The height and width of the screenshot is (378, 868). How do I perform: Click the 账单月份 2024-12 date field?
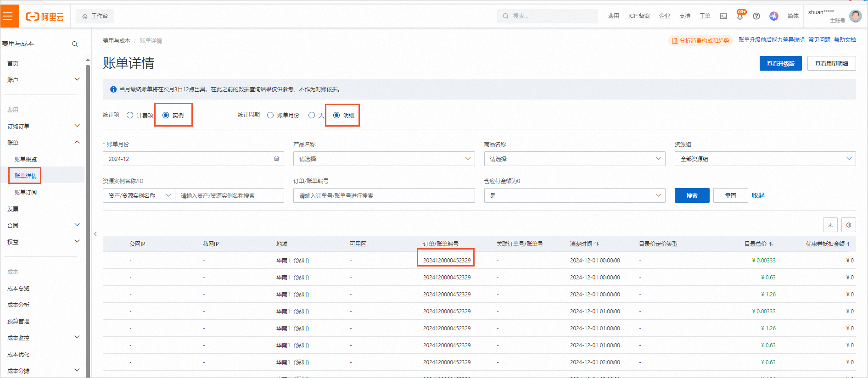193,159
